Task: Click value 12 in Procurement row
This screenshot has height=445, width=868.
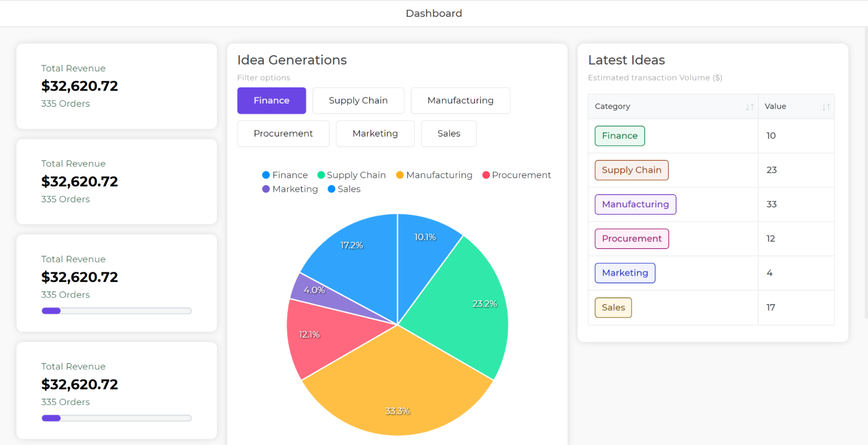Action: 770,239
